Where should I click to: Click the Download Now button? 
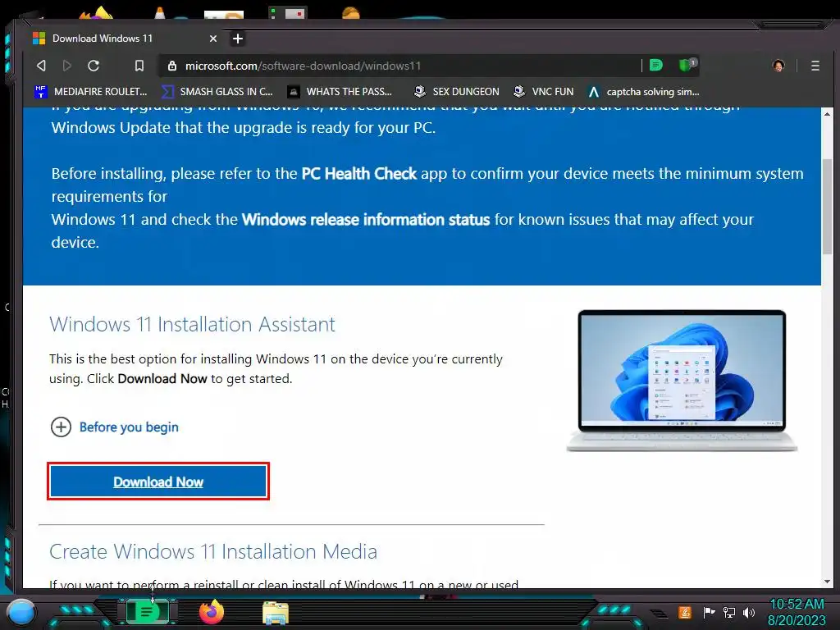(x=158, y=482)
